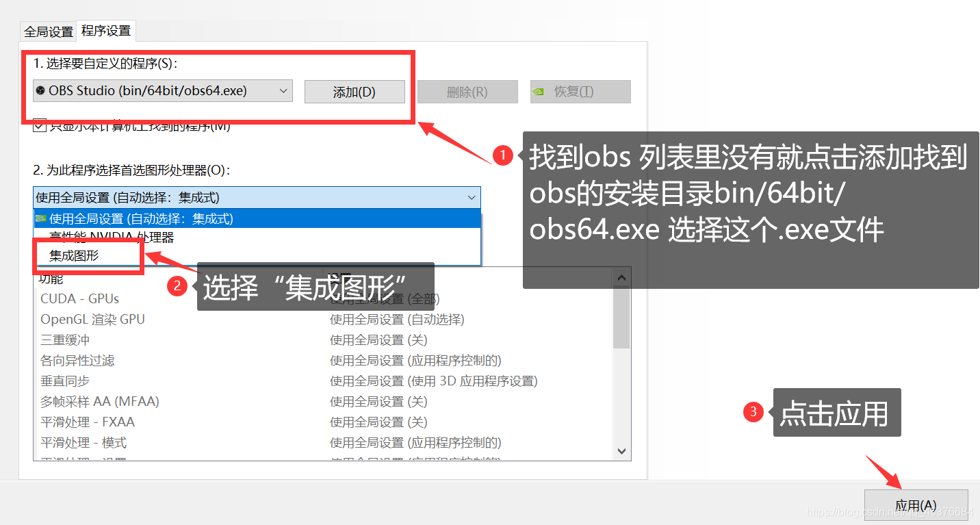
Task: Open the OBS Studio program dropdown
Action: click(x=163, y=91)
